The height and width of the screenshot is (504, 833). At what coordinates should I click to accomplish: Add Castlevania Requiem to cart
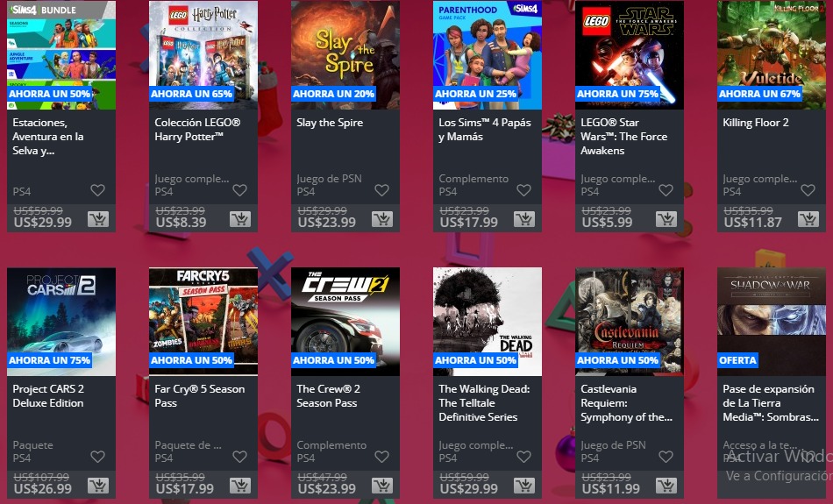[x=666, y=486]
